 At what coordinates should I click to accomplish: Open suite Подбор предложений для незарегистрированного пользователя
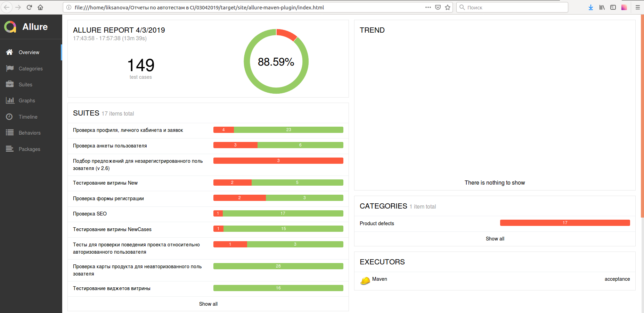pyautogui.click(x=208, y=165)
